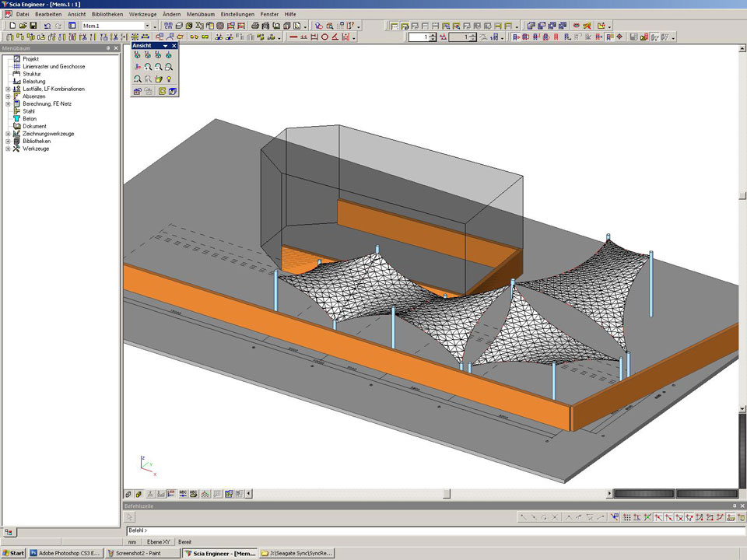Switch to Adobe Photoshop CS3 in taskbar
This screenshot has height=560, width=747.
pos(65,553)
